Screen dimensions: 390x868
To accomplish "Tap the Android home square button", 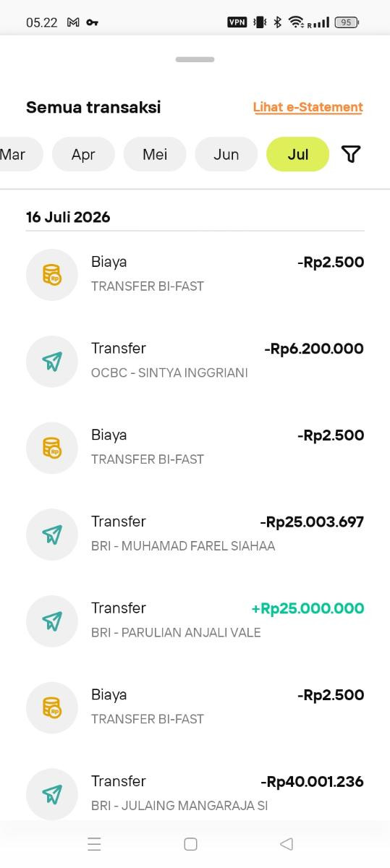I will click(190, 844).
